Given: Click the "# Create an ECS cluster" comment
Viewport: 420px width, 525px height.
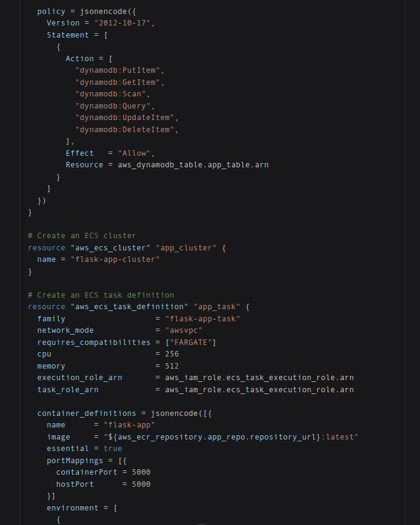Looking at the screenshot, I should click(82, 236).
